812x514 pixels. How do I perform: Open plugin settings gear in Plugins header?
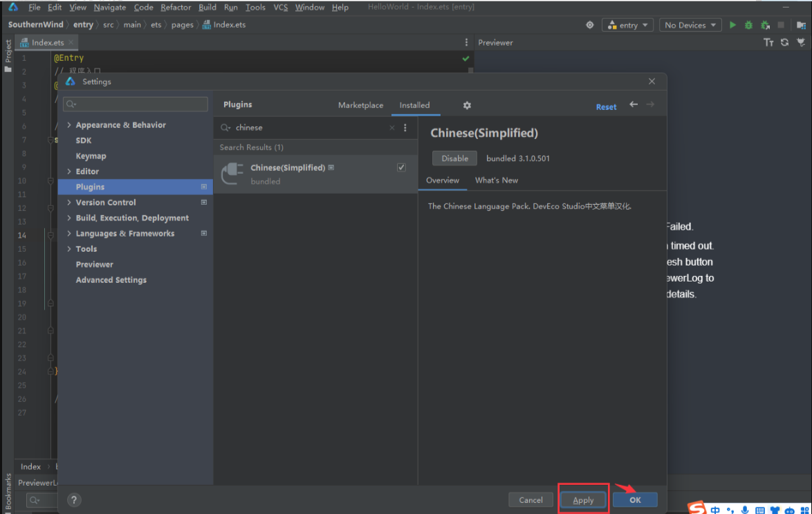click(467, 105)
